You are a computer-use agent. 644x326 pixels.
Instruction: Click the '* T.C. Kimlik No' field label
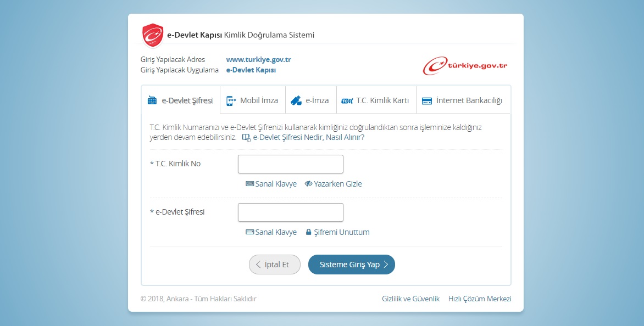pyautogui.click(x=175, y=164)
